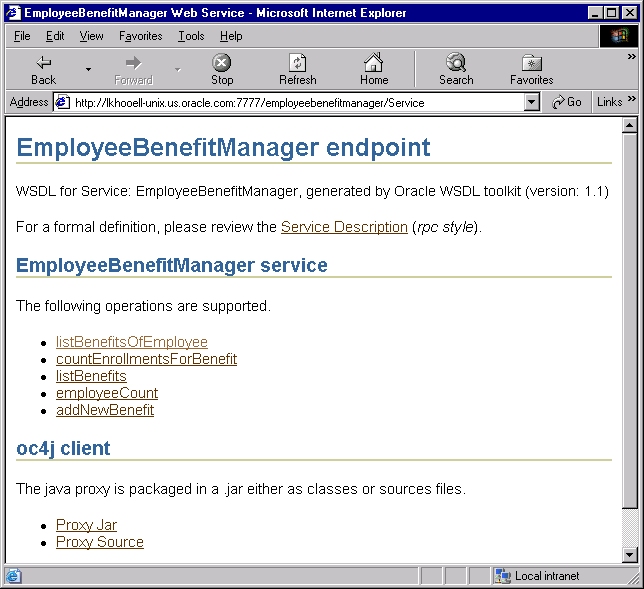Click the EmployeeBenefitManager service heading
Screen dimensions: 644x589
172,265
